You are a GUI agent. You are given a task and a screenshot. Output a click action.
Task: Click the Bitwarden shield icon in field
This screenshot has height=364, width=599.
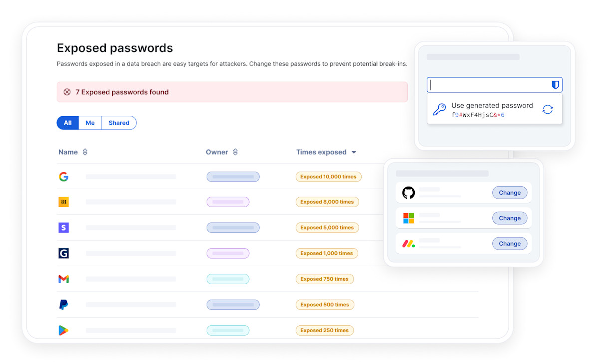pos(555,85)
